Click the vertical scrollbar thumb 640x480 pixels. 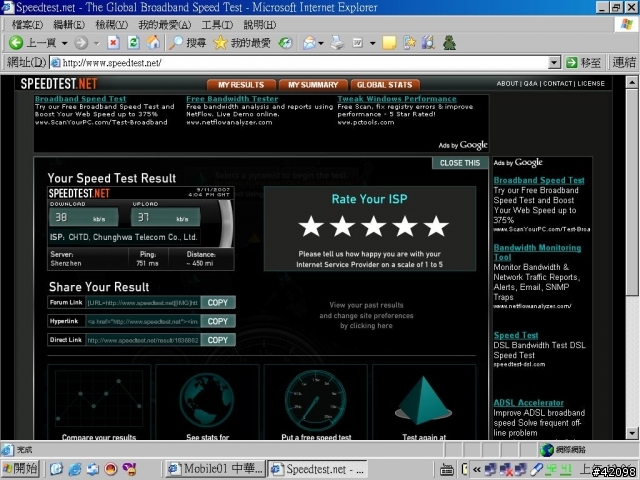[x=632, y=192]
